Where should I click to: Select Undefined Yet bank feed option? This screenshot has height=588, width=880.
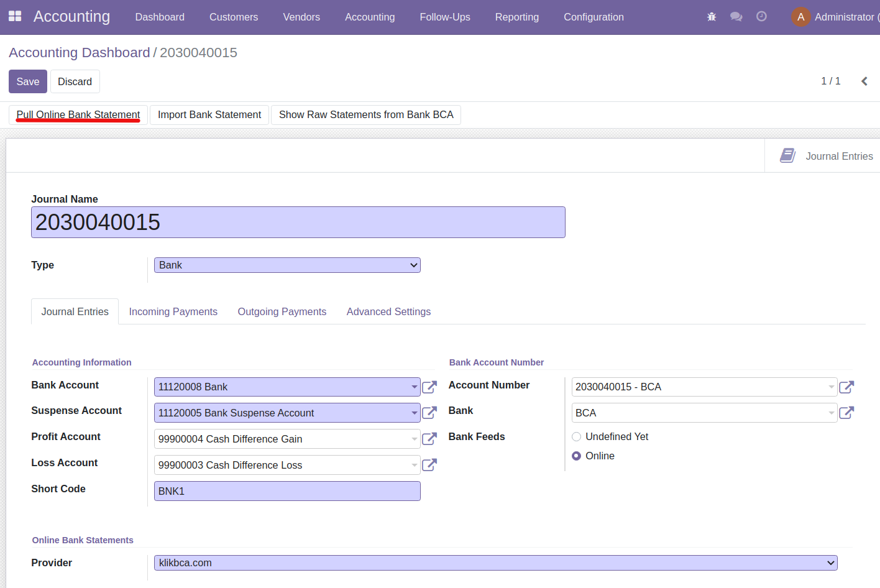pos(576,437)
